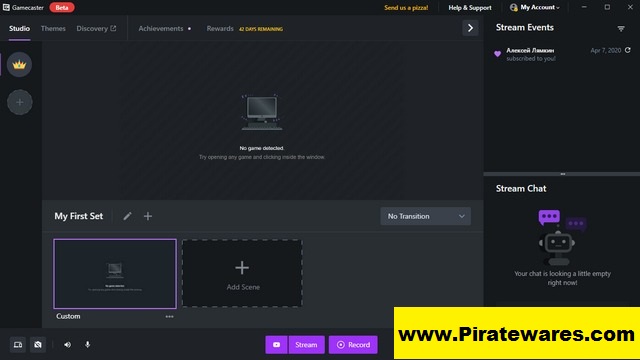Click the divider handle between Events and Chat

pos(562,174)
